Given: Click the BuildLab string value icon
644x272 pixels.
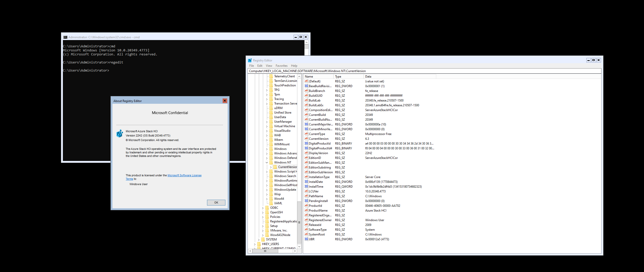Looking at the screenshot, I should pyautogui.click(x=306, y=100).
